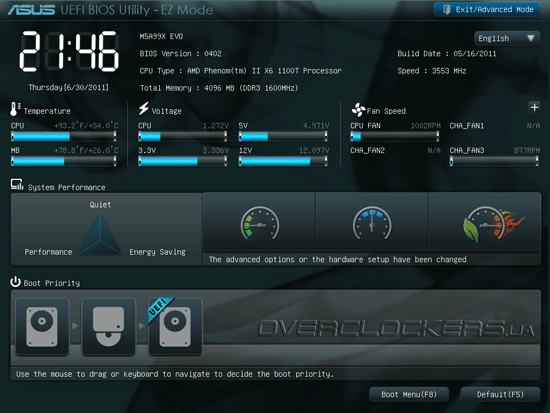The width and height of the screenshot is (550, 413).
Task: Select the green Power Saving gauge mode
Action: point(259,221)
